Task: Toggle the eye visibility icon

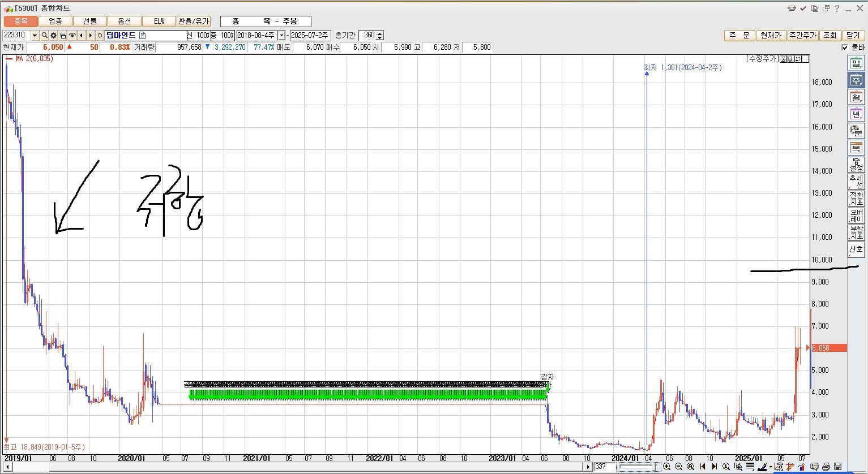Action: (x=72, y=36)
